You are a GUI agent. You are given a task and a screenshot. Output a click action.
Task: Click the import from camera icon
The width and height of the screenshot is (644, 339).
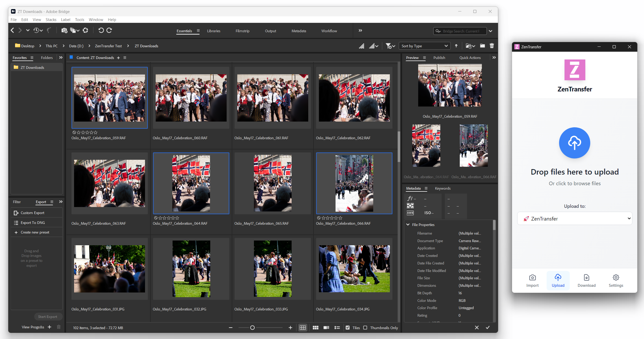click(64, 30)
